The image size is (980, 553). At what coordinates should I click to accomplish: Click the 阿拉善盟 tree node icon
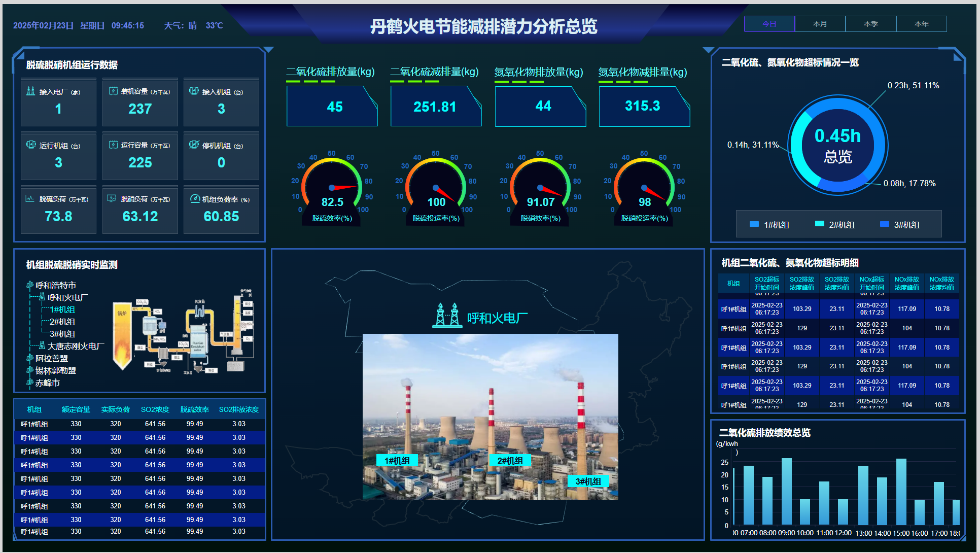[x=30, y=358]
